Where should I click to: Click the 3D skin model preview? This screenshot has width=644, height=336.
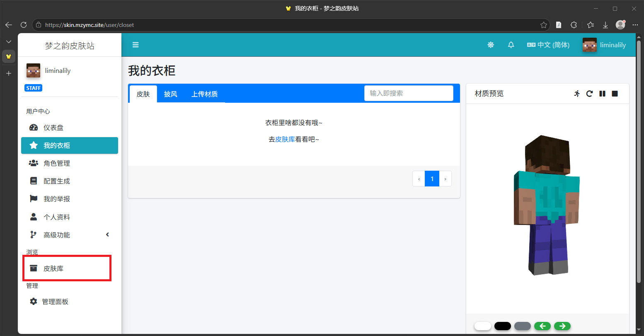pyautogui.click(x=547, y=205)
